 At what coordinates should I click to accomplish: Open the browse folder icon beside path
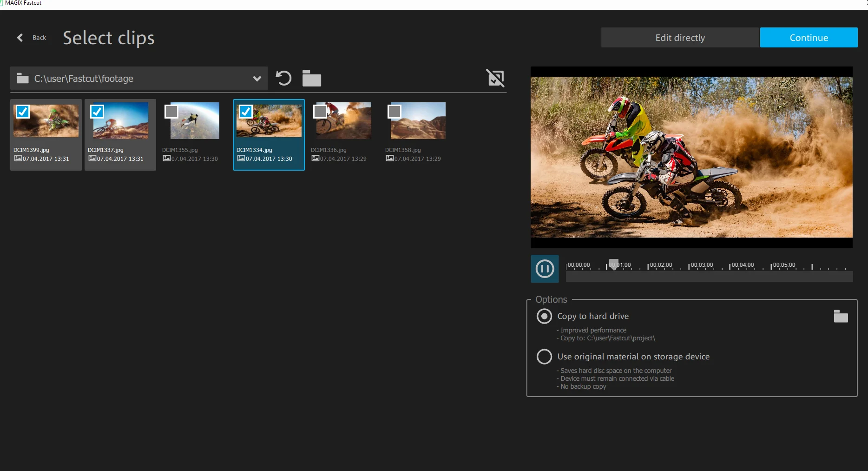pos(312,78)
